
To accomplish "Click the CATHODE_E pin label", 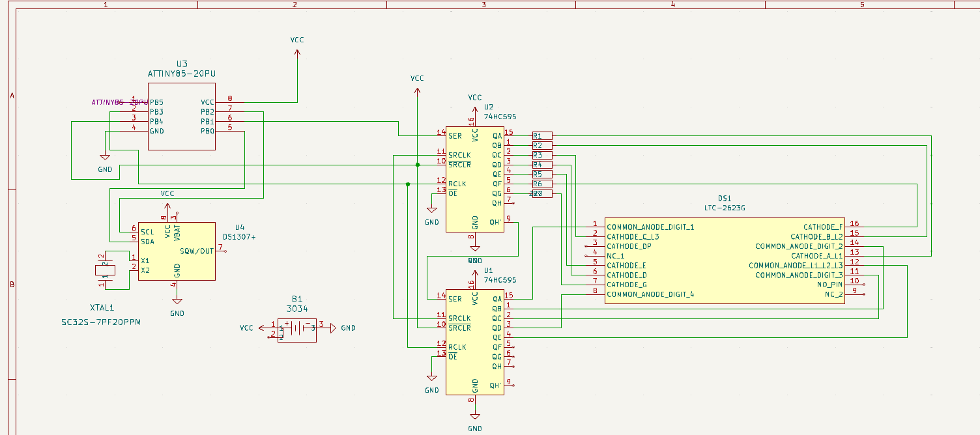I will click(x=626, y=266).
